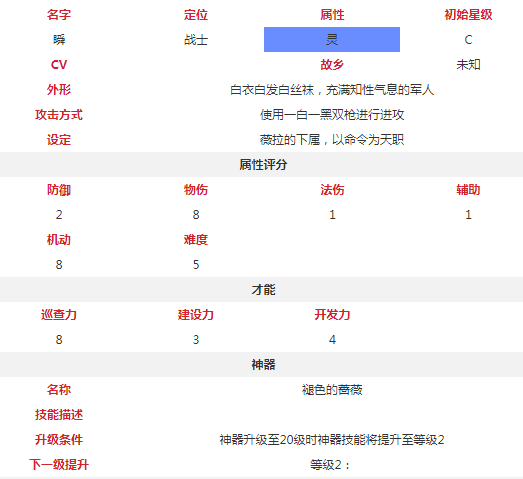Select the star rating value C
Screen dimensions: 523x479
(x=468, y=40)
